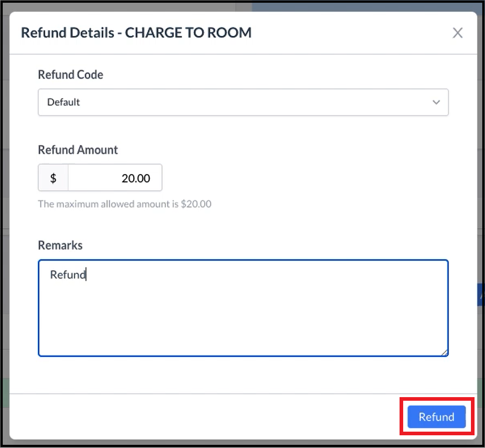Click the dollar sign currency prefix

click(x=53, y=178)
